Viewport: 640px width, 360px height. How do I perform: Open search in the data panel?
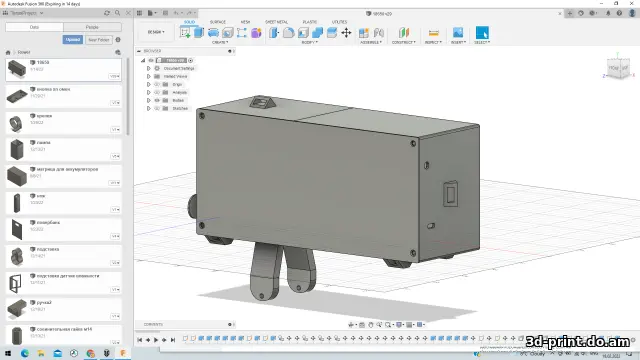tap(118, 13)
